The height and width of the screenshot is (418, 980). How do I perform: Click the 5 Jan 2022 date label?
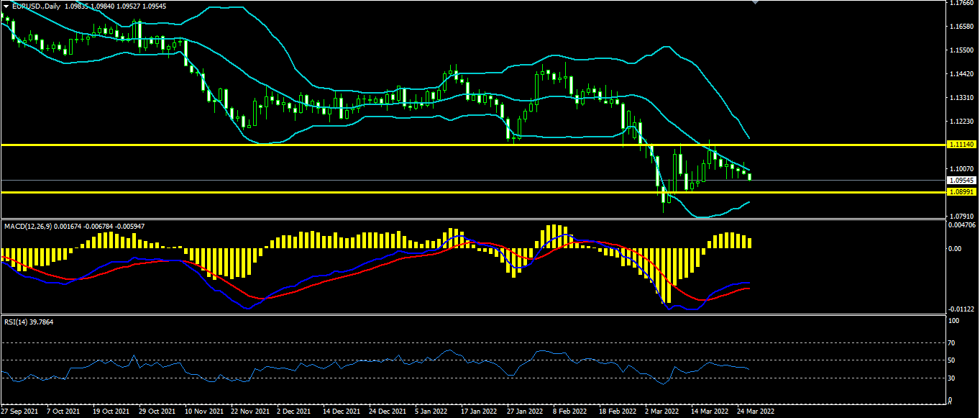(x=429, y=412)
